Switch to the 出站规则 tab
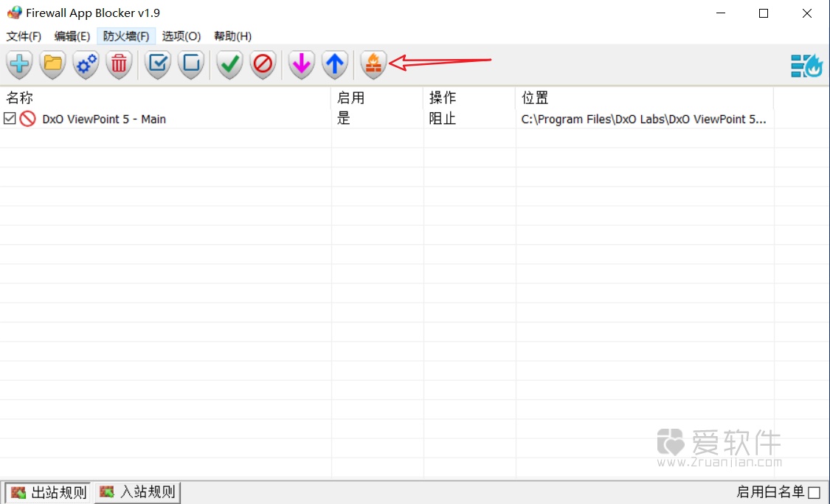The width and height of the screenshot is (830, 504). 47,492
